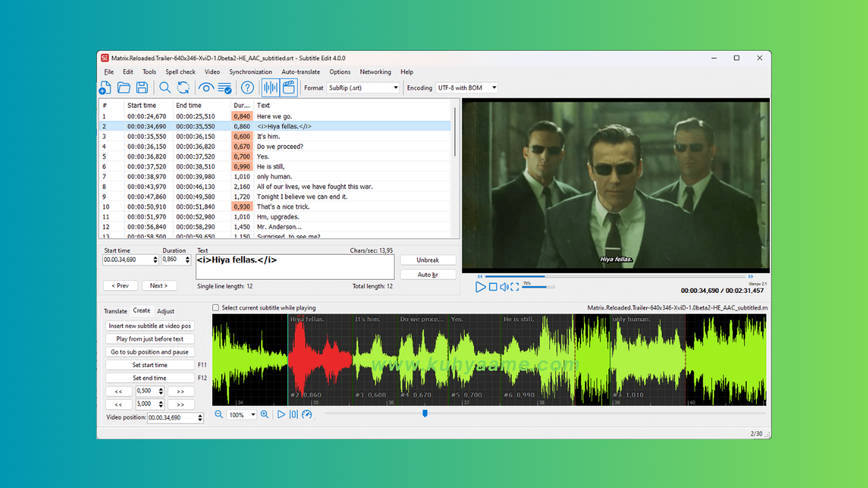Skip backward with the small rewind arrows
Viewport: 868px width, 488px height.
coord(480,277)
